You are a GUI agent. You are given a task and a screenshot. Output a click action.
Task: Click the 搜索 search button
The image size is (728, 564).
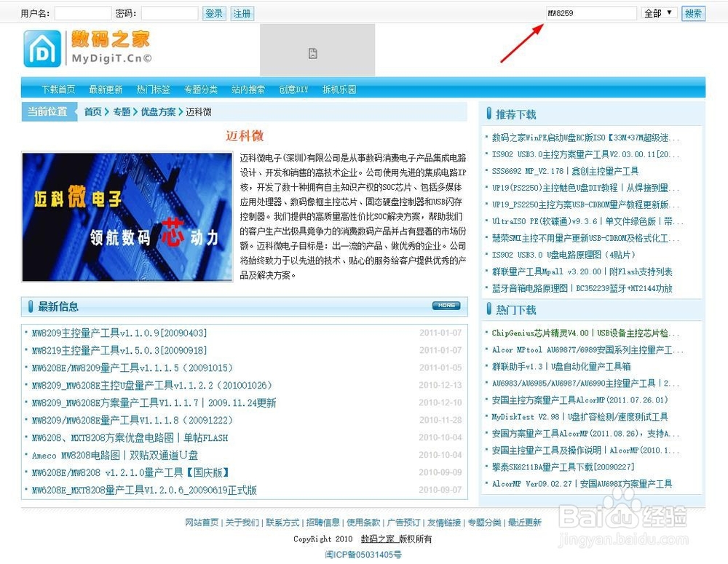click(x=693, y=13)
